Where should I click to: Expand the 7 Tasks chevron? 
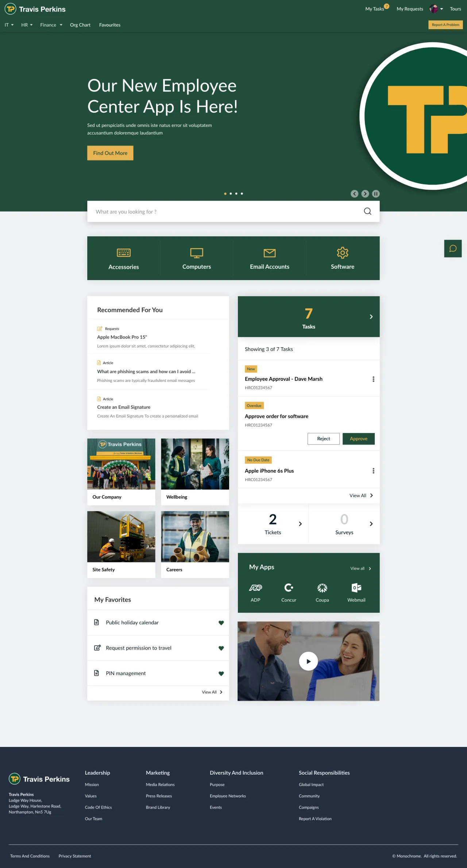[371, 317]
